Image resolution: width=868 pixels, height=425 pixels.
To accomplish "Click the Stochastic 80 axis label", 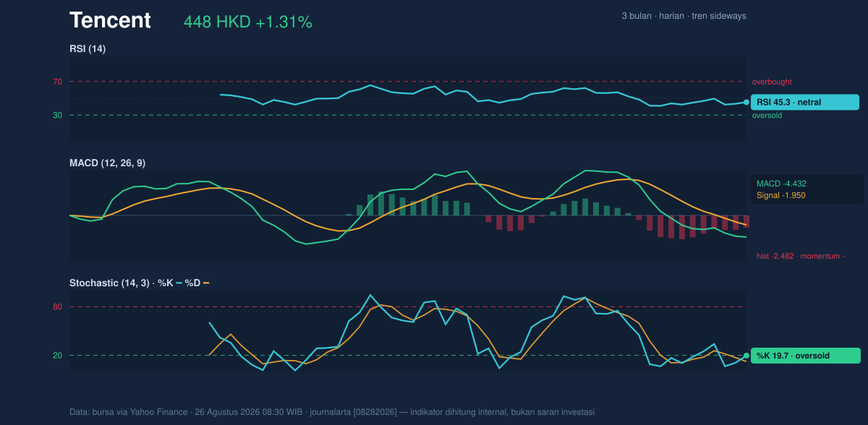I will tap(57, 307).
